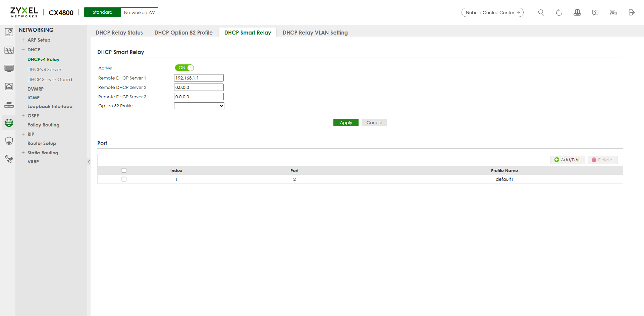The width and height of the screenshot is (644, 316).
Task: Check the select-all checkbox in Port table header
Action: point(124,170)
